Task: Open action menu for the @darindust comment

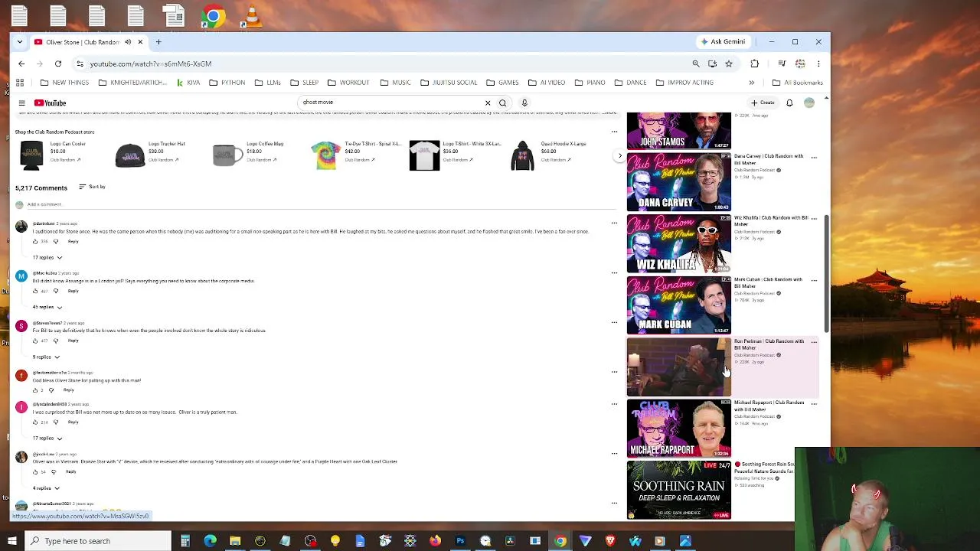Action: pyautogui.click(x=614, y=223)
